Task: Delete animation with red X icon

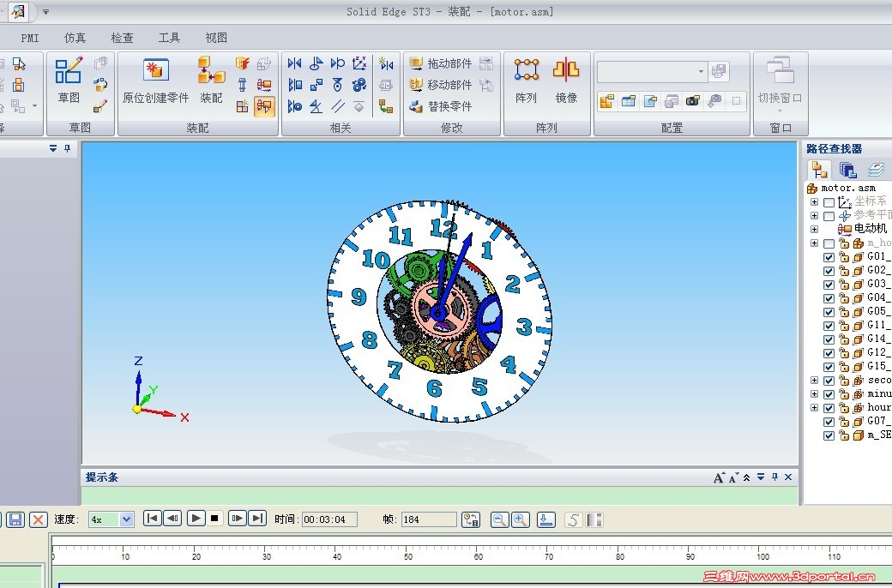Action: [38, 519]
